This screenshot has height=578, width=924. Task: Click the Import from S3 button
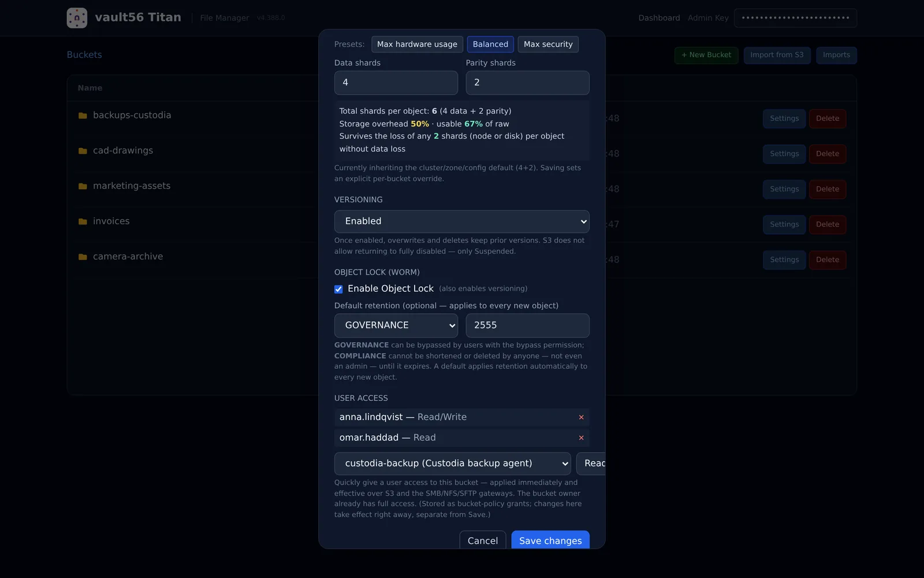777,55
